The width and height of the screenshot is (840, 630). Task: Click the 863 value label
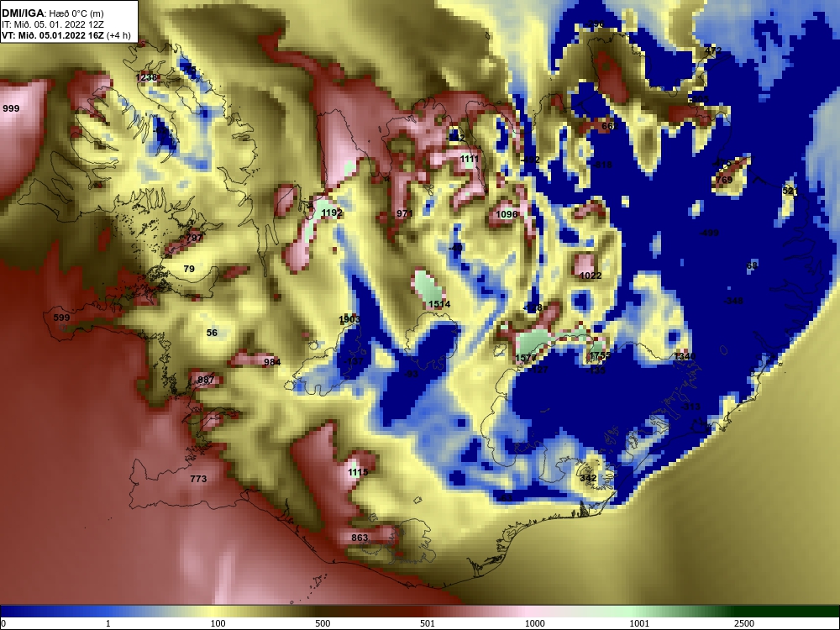(360, 538)
